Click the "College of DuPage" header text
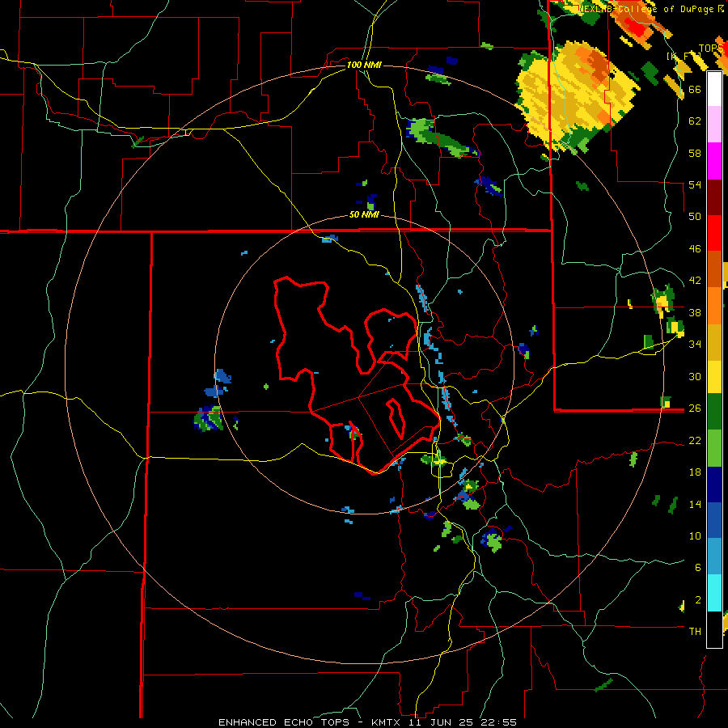The image size is (728, 728). pyautogui.click(x=667, y=9)
